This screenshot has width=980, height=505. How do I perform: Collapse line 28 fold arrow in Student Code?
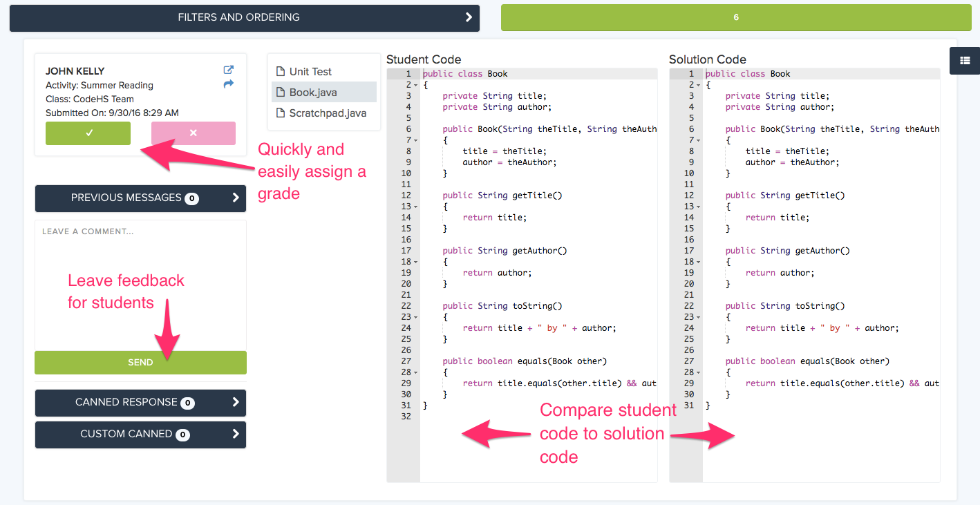click(x=416, y=372)
